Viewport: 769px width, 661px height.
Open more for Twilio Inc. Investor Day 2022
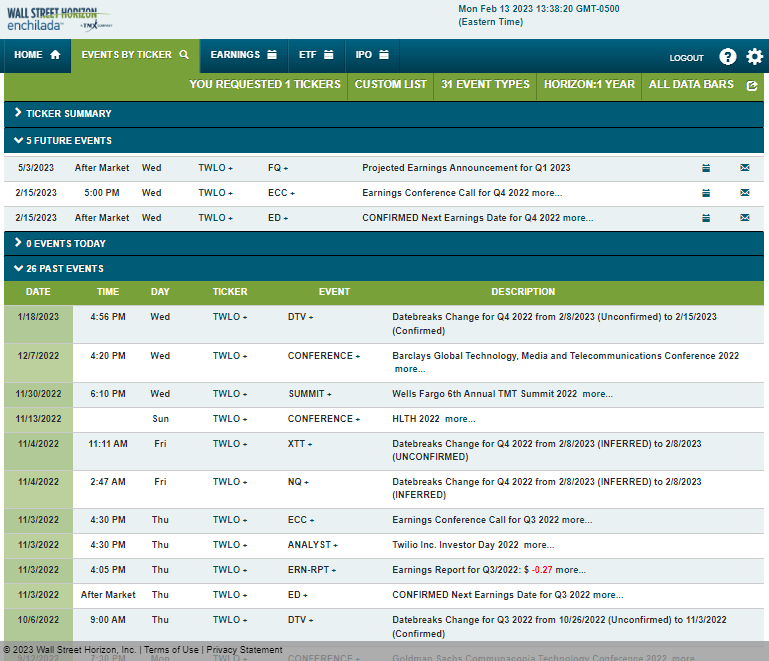pos(539,545)
